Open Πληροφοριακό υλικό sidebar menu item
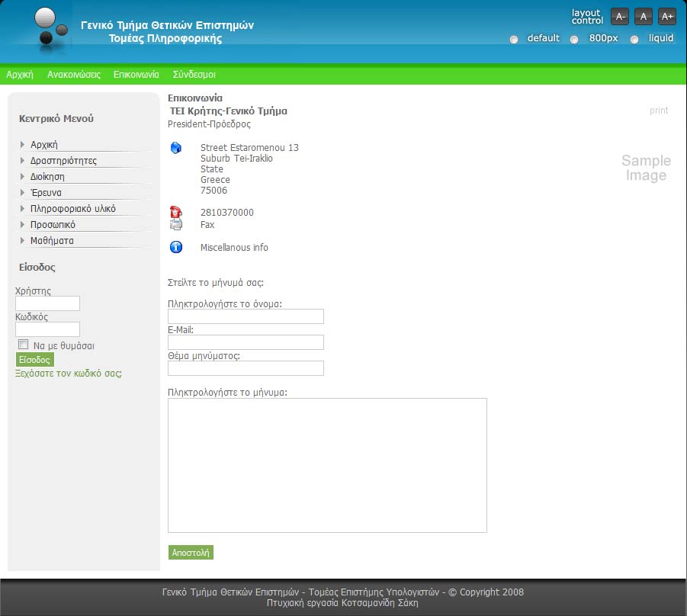This screenshot has width=687, height=616. coord(73,209)
